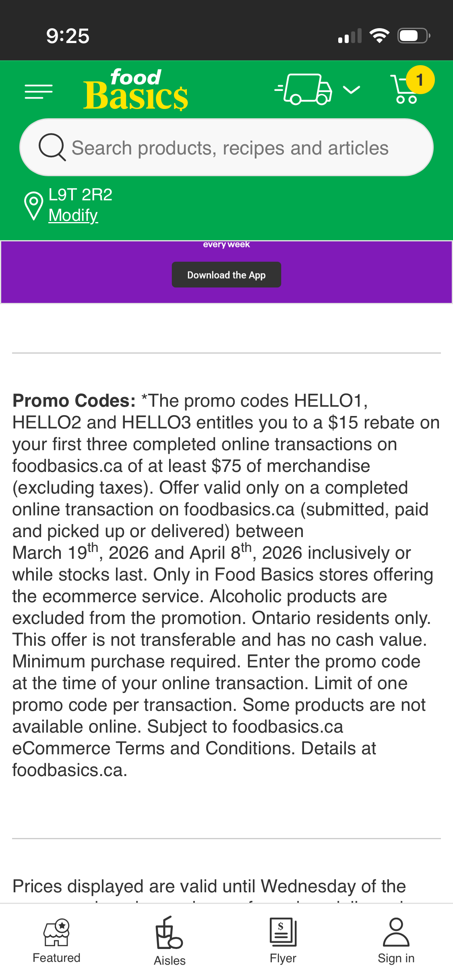This screenshot has height=980, width=453.
Task: Tap the 9:25 status bar clock
Action: [68, 36]
